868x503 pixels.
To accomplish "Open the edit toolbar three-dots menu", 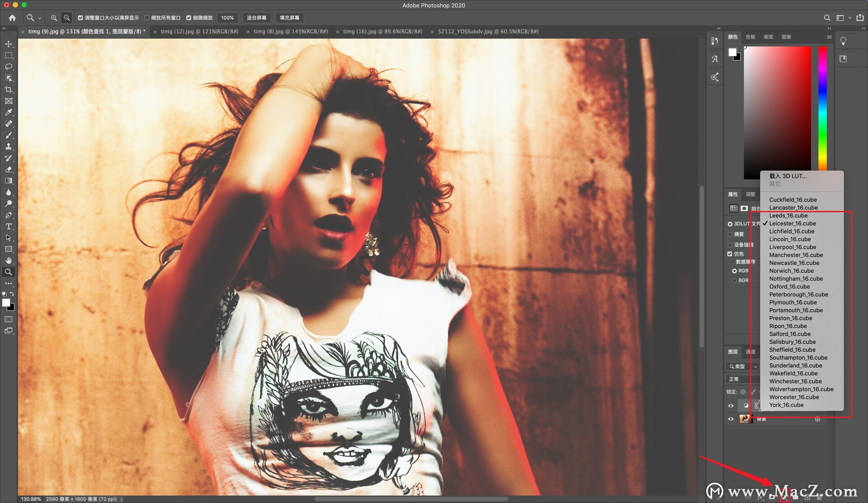I will coord(9,283).
